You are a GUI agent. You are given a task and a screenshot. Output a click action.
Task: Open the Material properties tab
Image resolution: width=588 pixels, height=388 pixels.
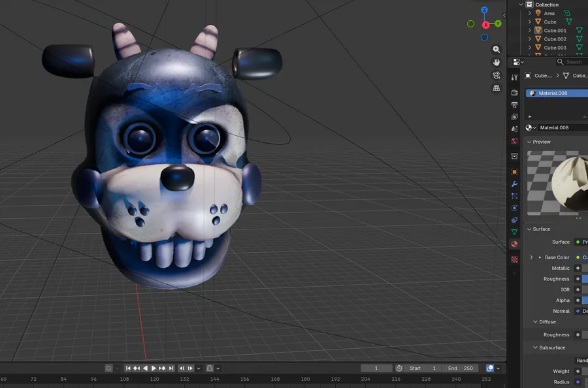click(515, 244)
